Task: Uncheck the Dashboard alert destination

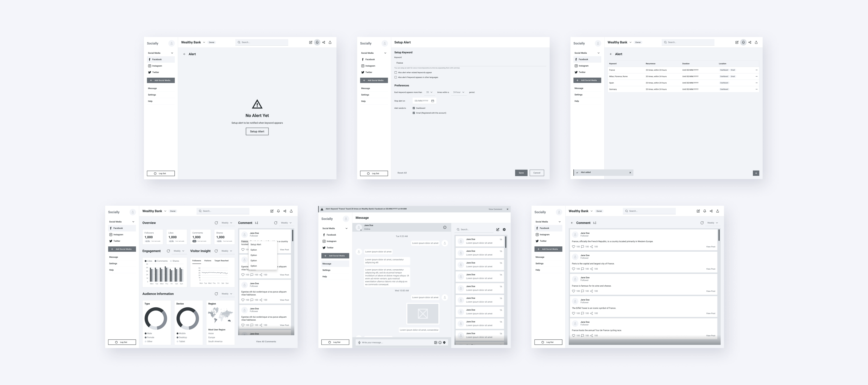Action: [414, 108]
